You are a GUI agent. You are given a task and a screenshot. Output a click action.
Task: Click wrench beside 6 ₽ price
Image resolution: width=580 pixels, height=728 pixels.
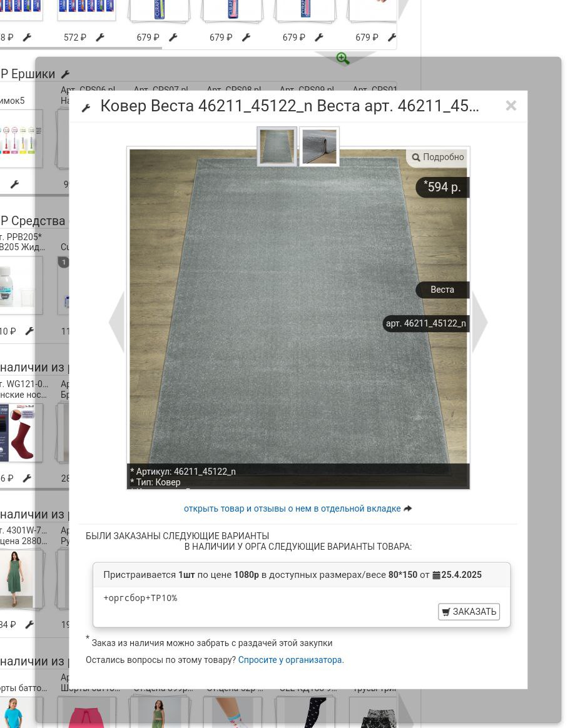click(x=27, y=478)
